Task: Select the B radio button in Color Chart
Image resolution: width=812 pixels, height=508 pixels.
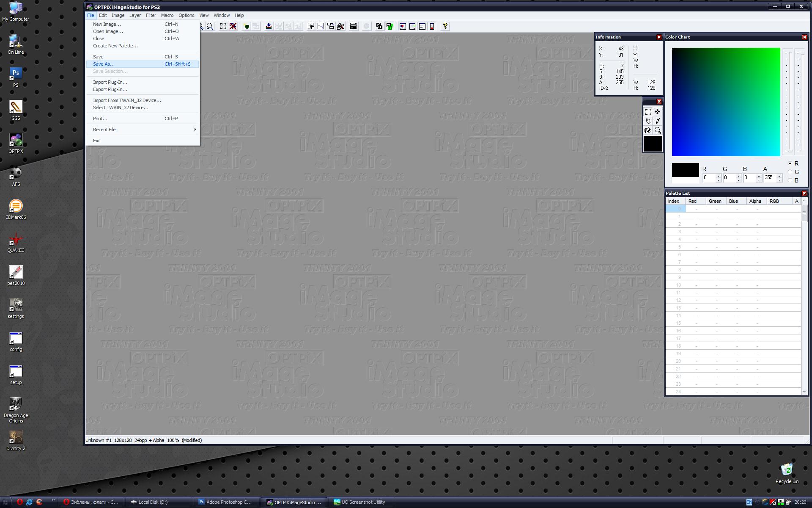Action: tap(790, 180)
